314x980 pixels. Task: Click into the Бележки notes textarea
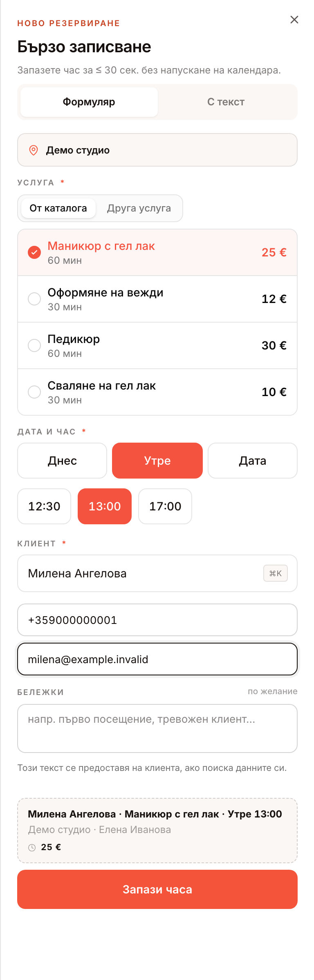pos(157,728)
